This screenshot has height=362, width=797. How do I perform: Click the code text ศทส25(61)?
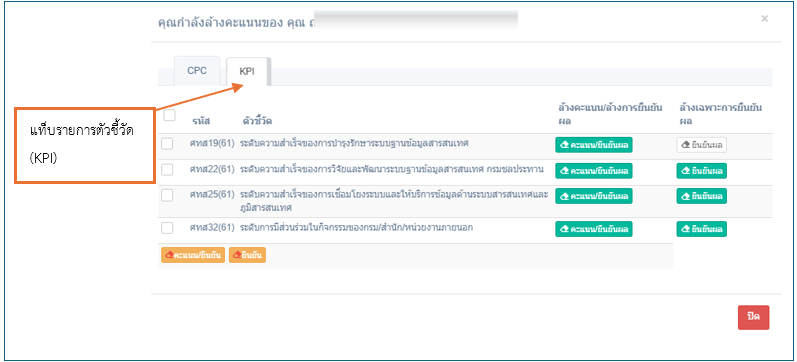click(211, 195)
